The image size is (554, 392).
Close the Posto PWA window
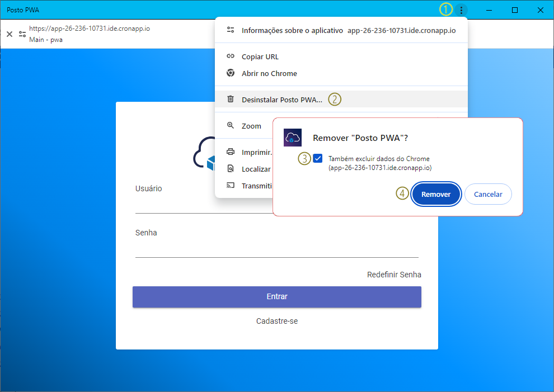[541, 10]
